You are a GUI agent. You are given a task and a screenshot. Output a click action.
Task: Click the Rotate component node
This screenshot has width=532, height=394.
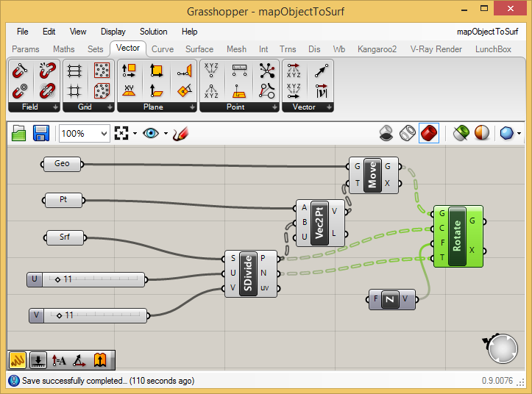click(x=457, y=236)
